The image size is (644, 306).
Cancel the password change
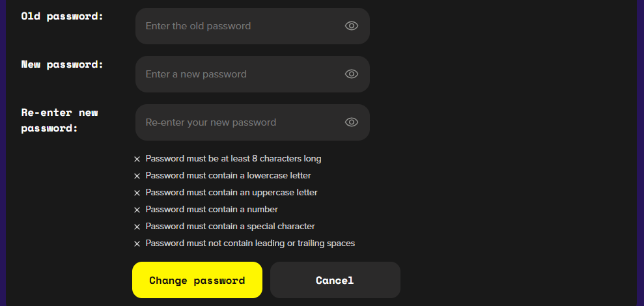[x=335, y=280]
